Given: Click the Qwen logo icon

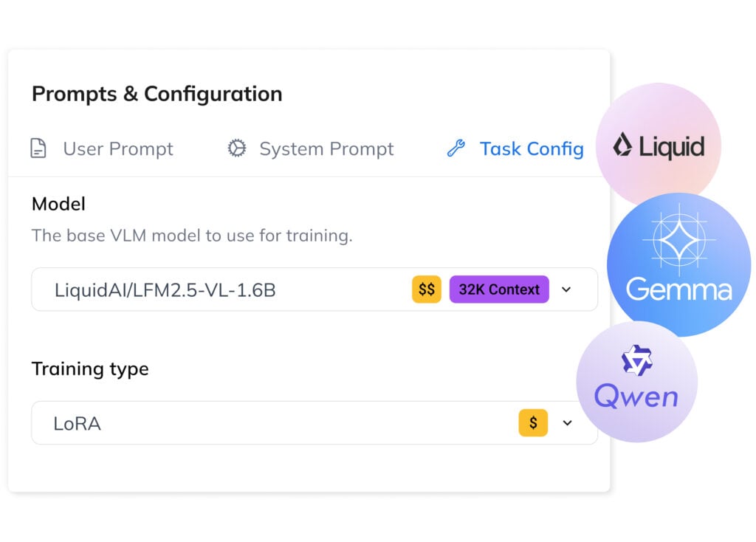Looking at the screenshot, I should pyautogui.click(x=637, y=358).
